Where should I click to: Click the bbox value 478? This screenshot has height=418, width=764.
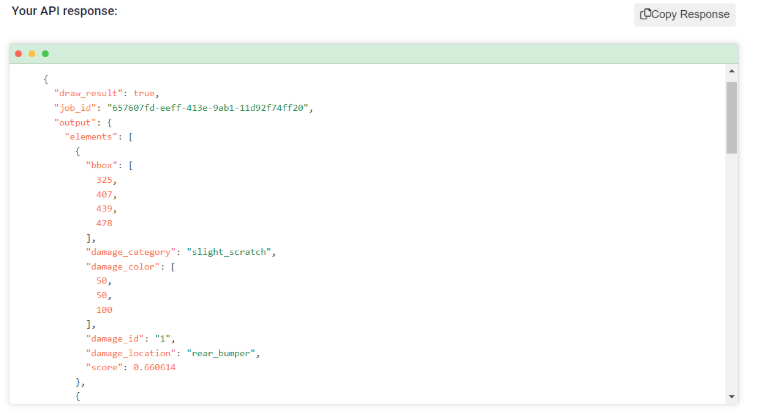pyautogui.click(x=104, y=223)
